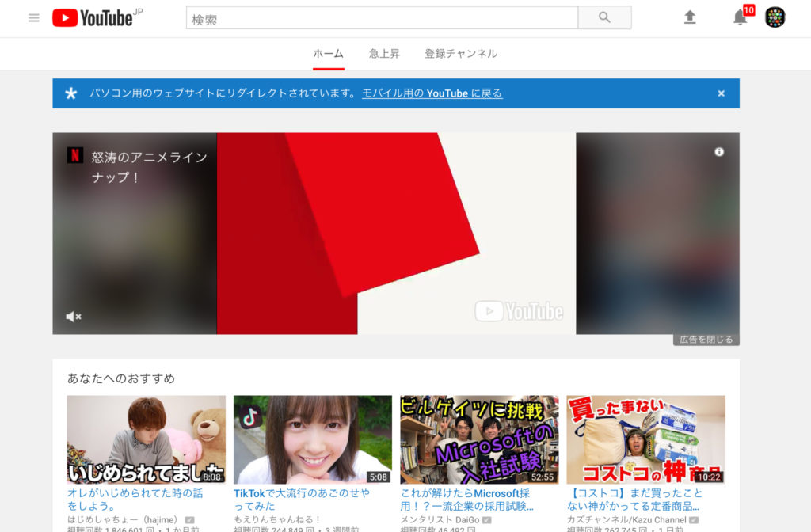Image resolution: width=811 pixels, height=532 pixels.
Task: Open the hamburger guide menu
Action: [x=33, y=18]
